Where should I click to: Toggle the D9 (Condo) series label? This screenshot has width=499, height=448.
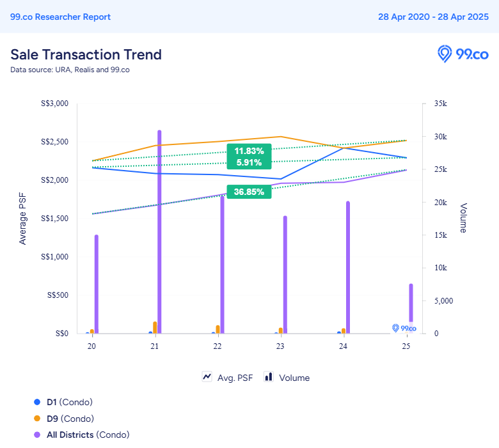tap(70, 419)
